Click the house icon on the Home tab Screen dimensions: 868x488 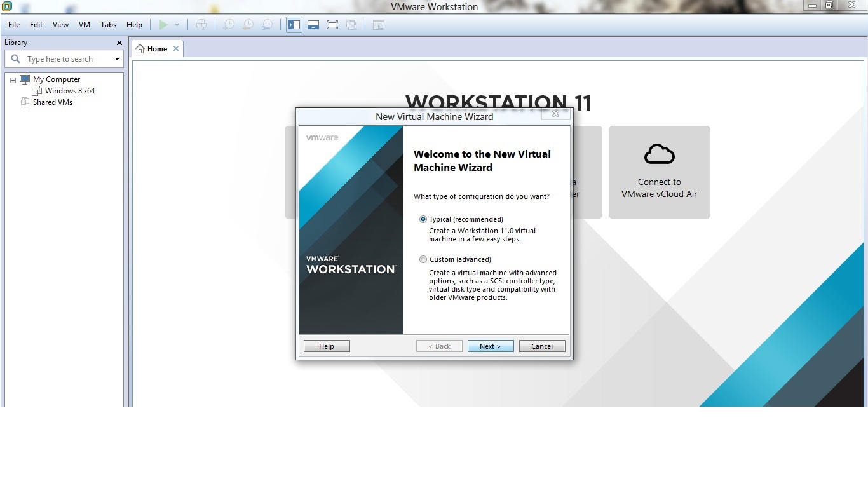pos(140,49)
